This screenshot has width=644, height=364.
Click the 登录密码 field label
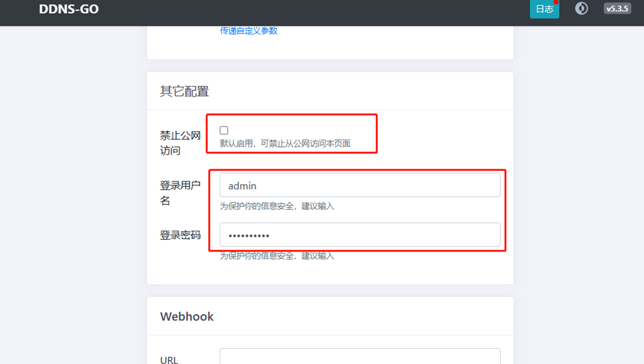(x=180, y=235)
